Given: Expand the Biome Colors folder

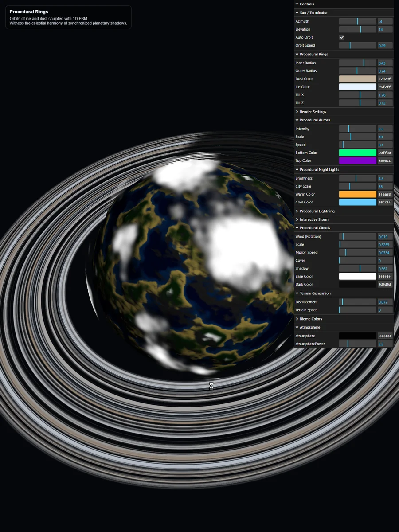Looking at the screenshot, I should [x=311, y=319].
